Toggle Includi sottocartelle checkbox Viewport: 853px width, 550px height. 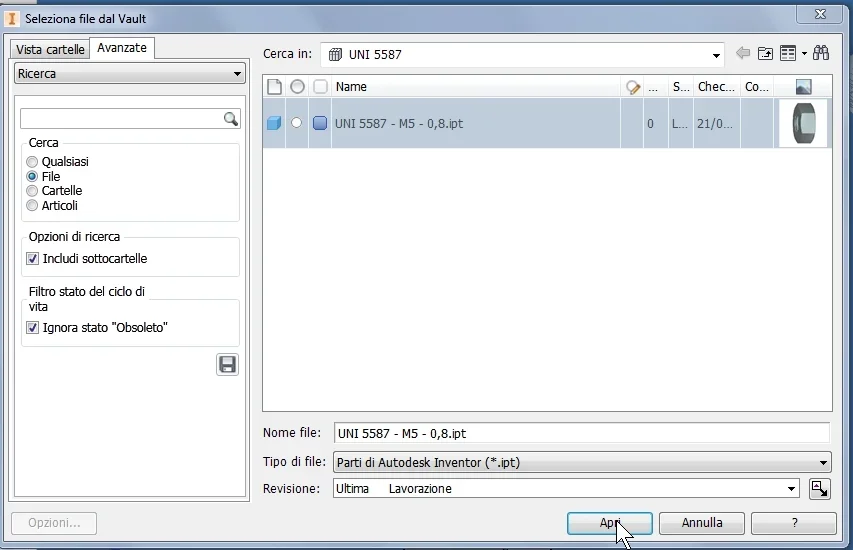coord(33,258)
